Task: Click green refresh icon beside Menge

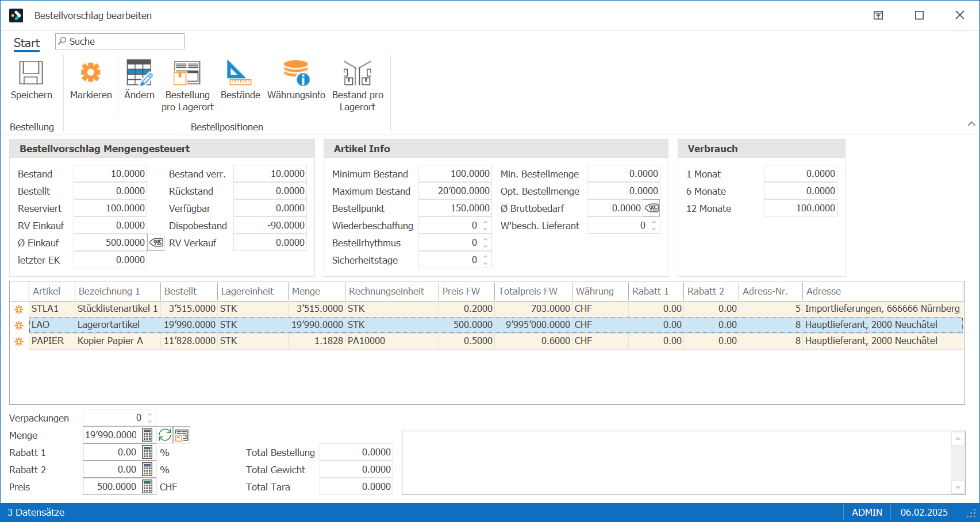Action: tap(165, 435)
